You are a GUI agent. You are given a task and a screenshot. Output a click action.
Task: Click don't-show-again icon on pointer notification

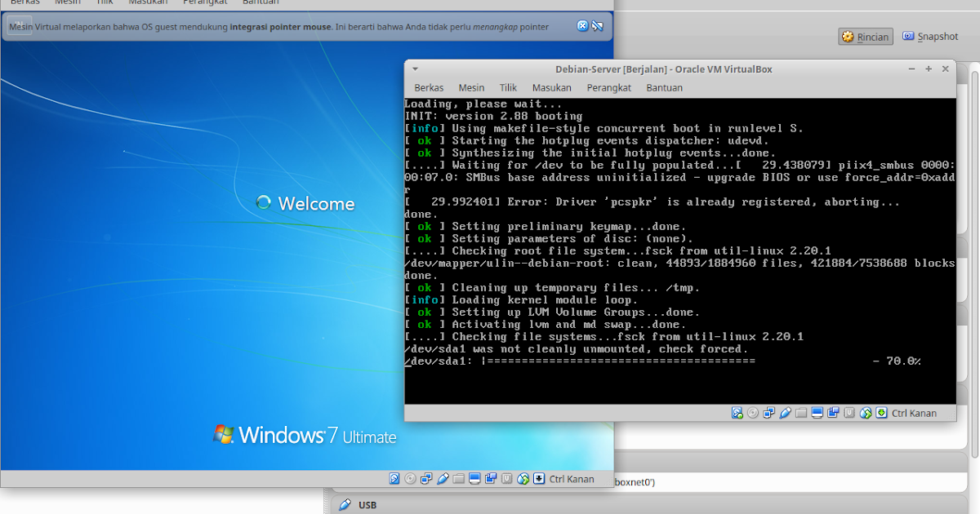click(597, 26)
